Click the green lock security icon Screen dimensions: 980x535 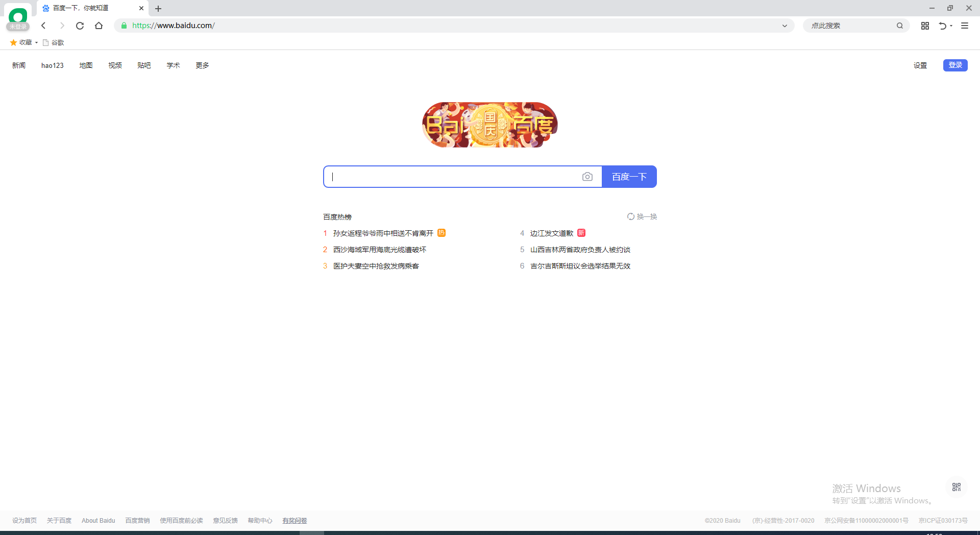click(x=124, y=26)
